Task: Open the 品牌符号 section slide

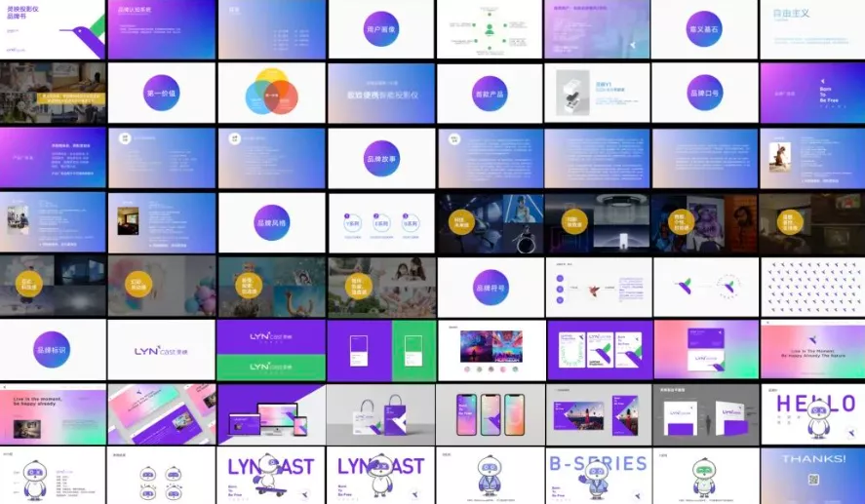Action: pos(490,287)
